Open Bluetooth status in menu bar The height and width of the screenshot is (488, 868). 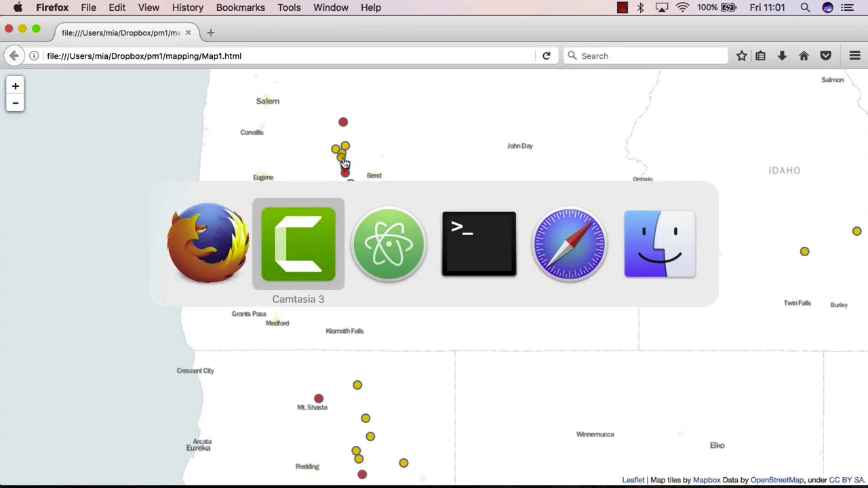pyautogui.click(x=641, y=7)
